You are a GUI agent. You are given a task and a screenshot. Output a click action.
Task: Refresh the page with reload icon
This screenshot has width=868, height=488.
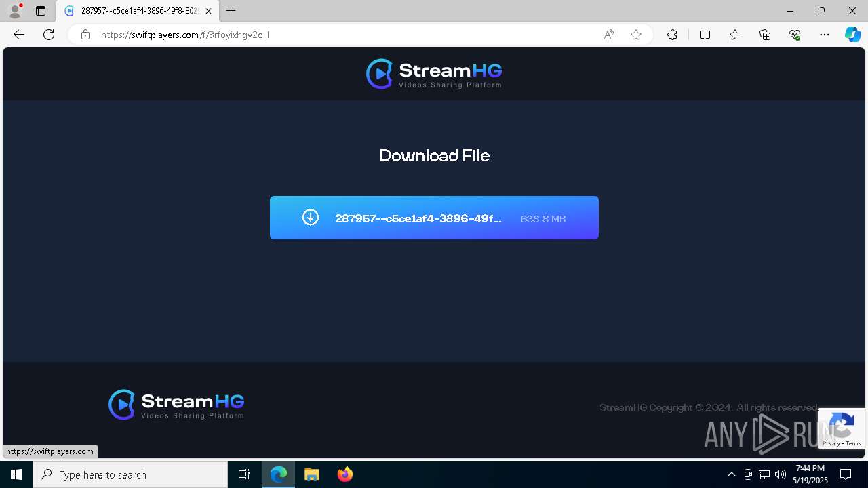click(x=49, y=35)
